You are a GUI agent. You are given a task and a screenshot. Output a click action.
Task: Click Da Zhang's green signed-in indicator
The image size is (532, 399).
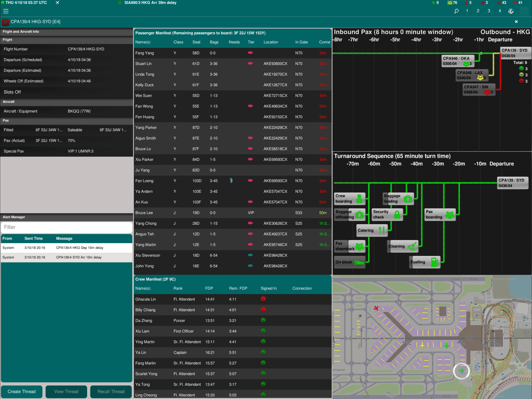(x=263, y=320)
